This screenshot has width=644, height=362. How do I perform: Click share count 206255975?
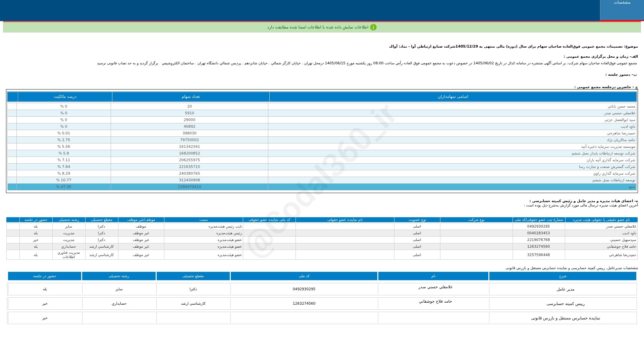pos(190,160)
